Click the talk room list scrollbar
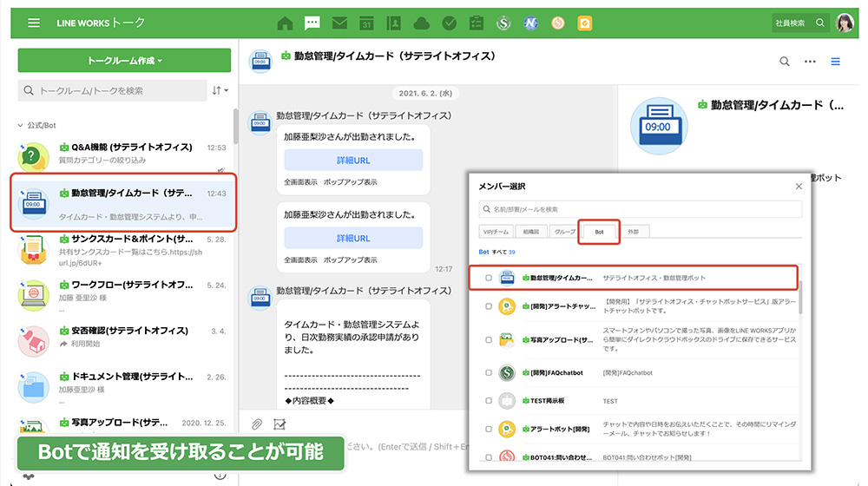Image resolution: width=868 pixels, height=486 pixels. tap(236, 126)
